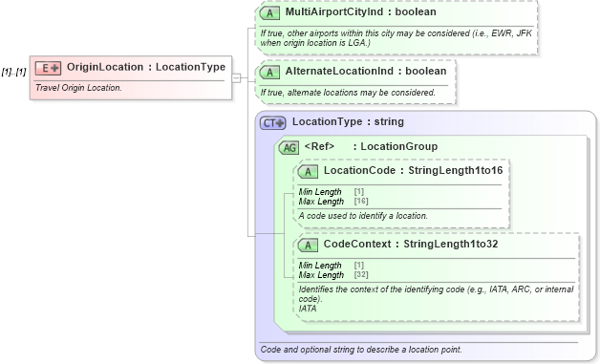Select the AlternateLocationInd : boolean title

(366, 72)
